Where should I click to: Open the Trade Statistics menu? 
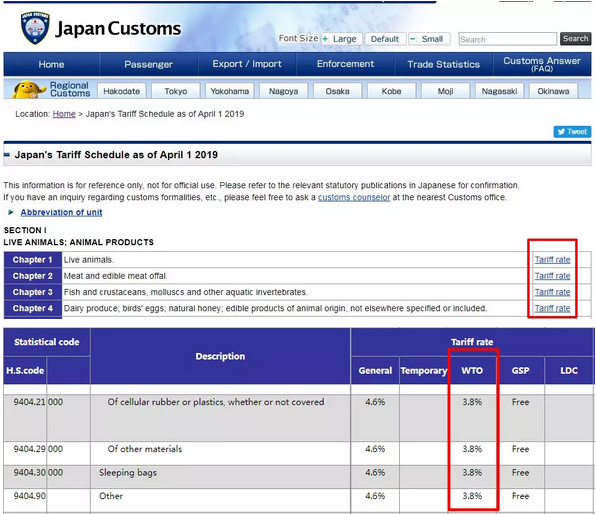(x=444, y=64)
